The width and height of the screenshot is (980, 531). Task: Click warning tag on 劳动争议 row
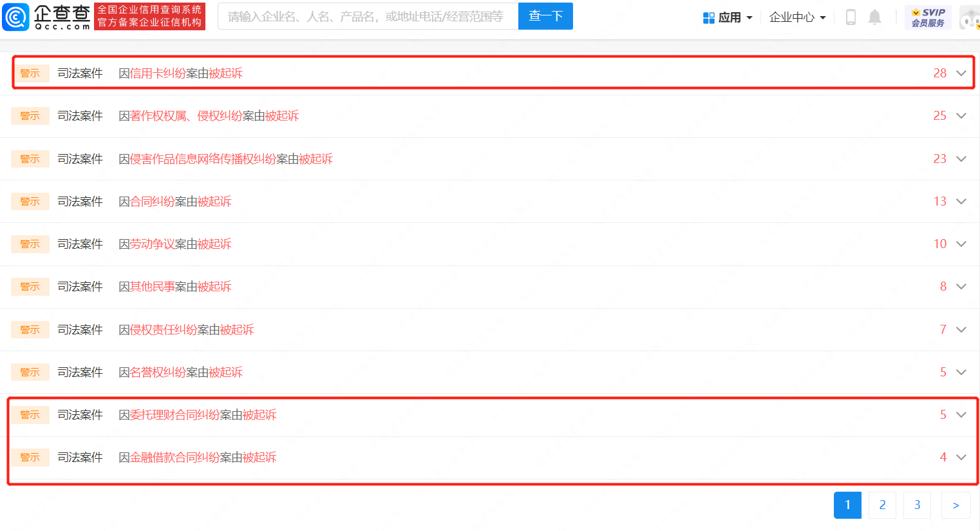pyautogui.click(x=30, y=244)
